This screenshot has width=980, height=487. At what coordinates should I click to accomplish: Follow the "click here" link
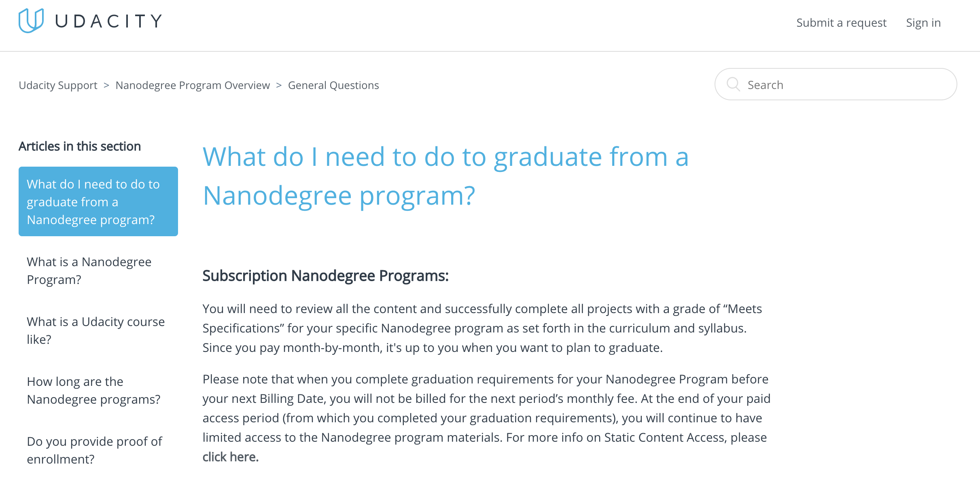click(x=230, y=457)
